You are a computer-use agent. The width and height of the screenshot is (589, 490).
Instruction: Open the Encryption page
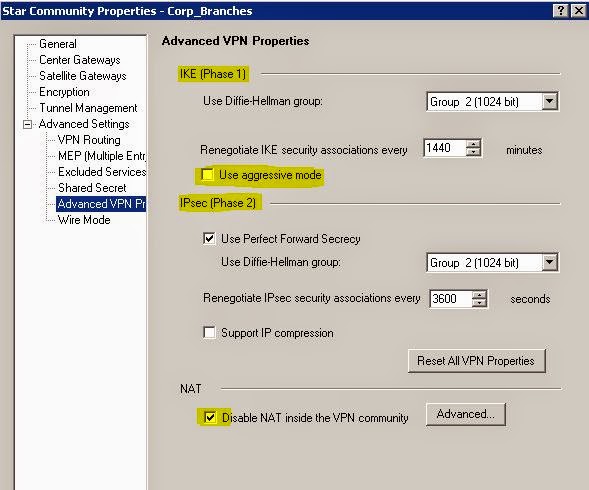click(x=64, y=92)
